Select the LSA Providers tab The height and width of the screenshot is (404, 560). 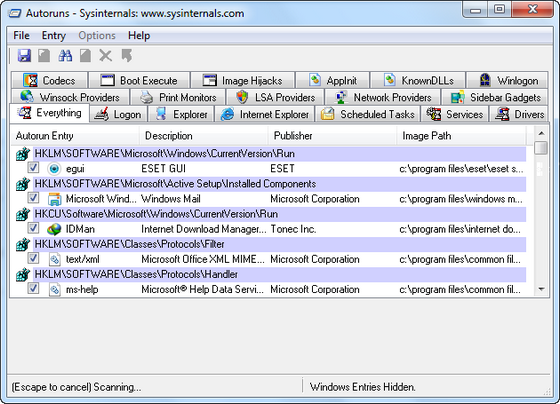click(x=275, y=97)
